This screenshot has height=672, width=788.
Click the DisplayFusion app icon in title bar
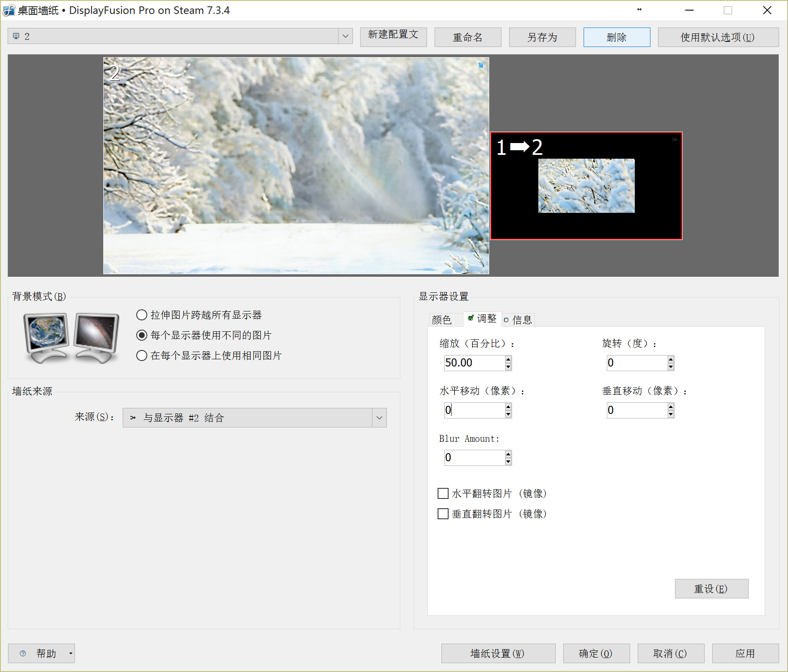pos(8,11)
